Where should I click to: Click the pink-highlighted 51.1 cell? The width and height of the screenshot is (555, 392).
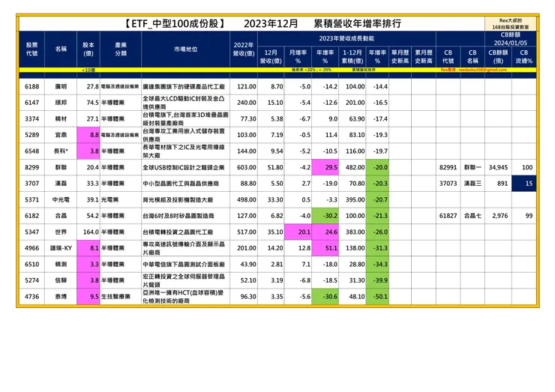pyautogui.click(x=325, y=248)
